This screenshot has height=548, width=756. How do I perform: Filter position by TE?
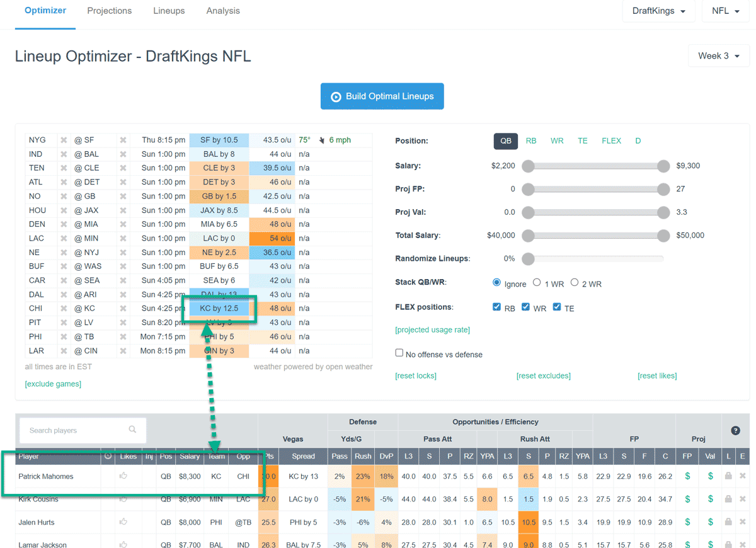[x=583, y=141]
